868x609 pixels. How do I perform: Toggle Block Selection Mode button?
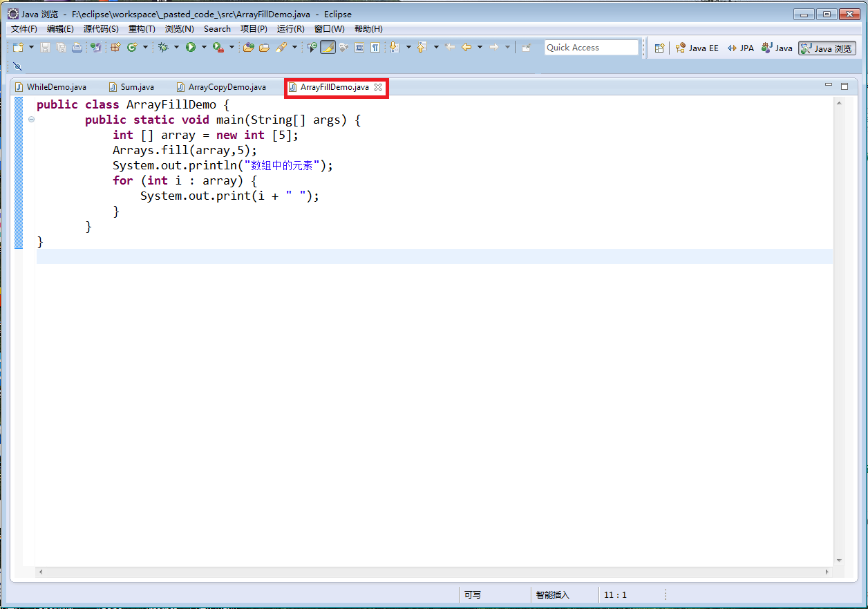coord(359,47)
